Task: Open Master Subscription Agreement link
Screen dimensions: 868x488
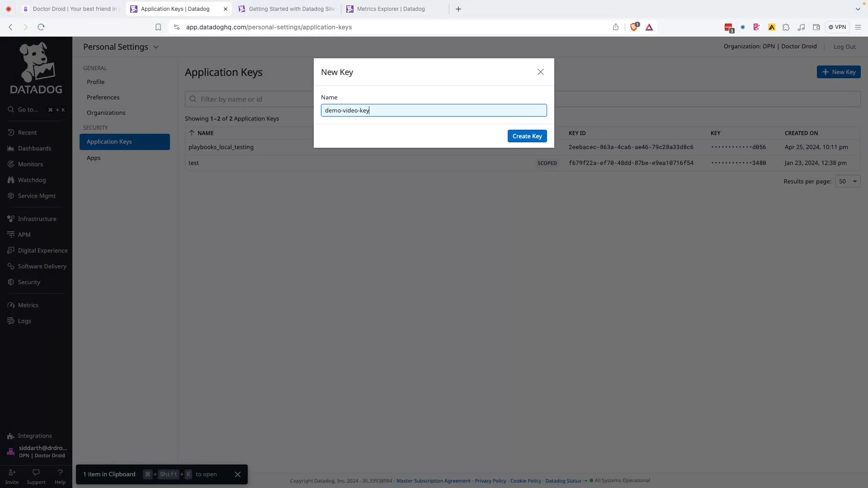Action: (x=434, y=481)
